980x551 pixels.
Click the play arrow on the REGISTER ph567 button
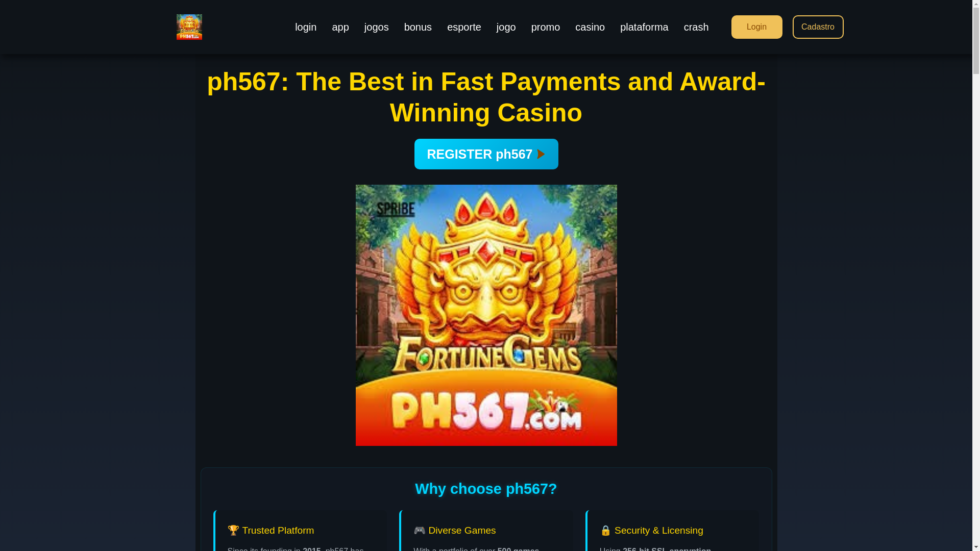point(541,154)
